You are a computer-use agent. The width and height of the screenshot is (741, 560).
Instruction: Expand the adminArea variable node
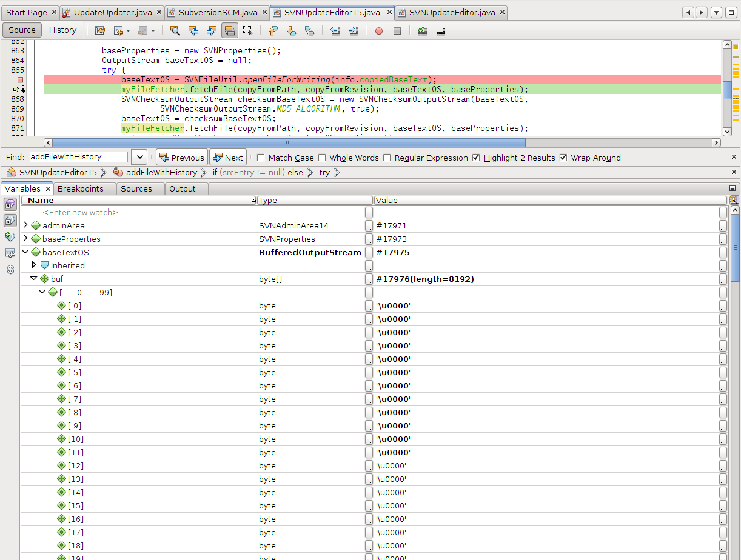[25, 225]
